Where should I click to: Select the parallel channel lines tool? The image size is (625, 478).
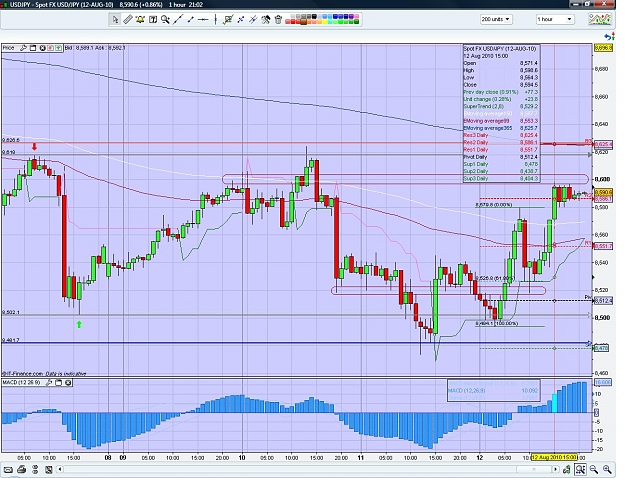point(253,19)
